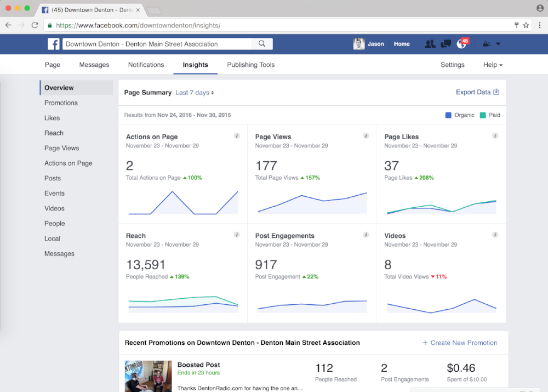Click the Reach organic and paid chart

(183, 304)
